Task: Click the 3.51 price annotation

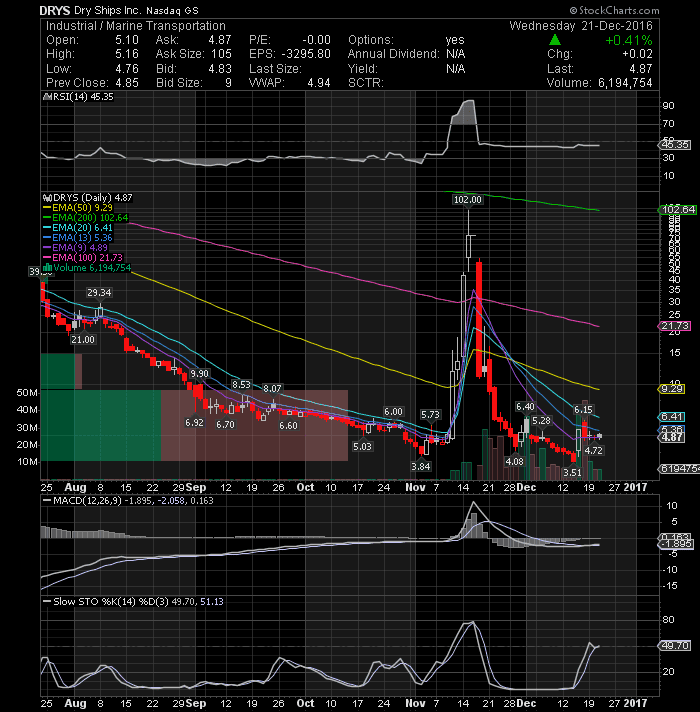Action: click(572, 473)
